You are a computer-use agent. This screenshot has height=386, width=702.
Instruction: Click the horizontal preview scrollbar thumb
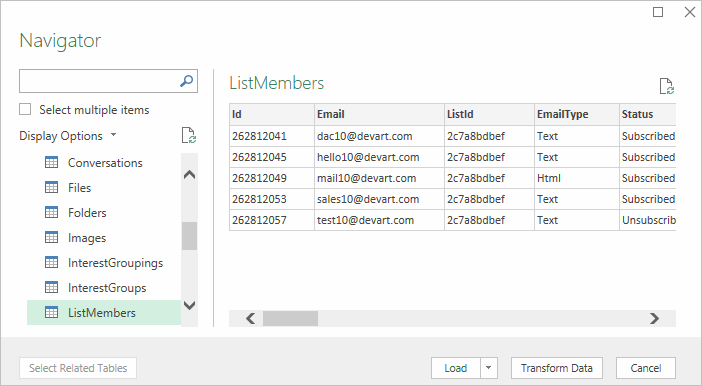click(x=290, y=318)
